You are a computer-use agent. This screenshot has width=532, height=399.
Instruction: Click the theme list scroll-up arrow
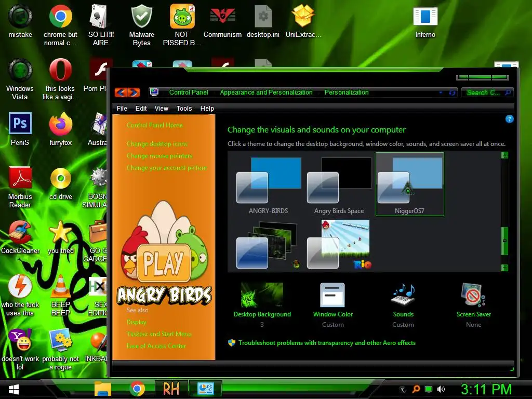[504, 155]
